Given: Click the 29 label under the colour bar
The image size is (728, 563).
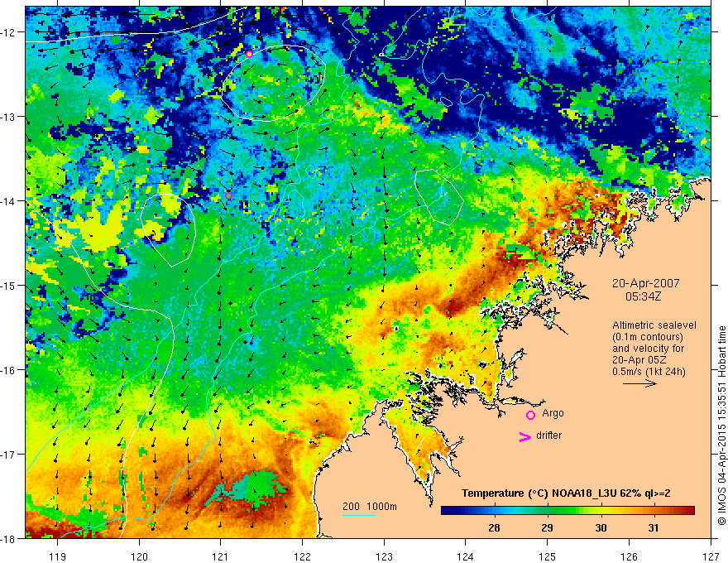Looking at the screenshot, I should tap(547, 527).
